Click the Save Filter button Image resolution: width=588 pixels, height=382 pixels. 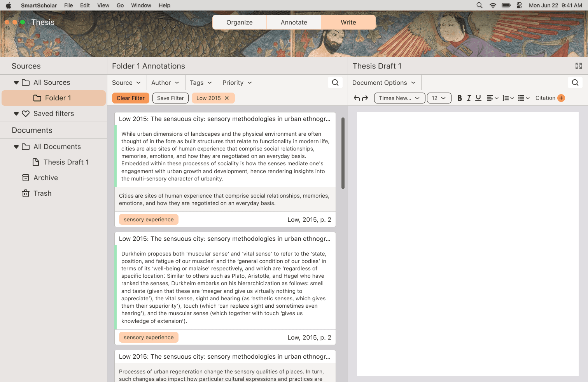tap(170, 98)
